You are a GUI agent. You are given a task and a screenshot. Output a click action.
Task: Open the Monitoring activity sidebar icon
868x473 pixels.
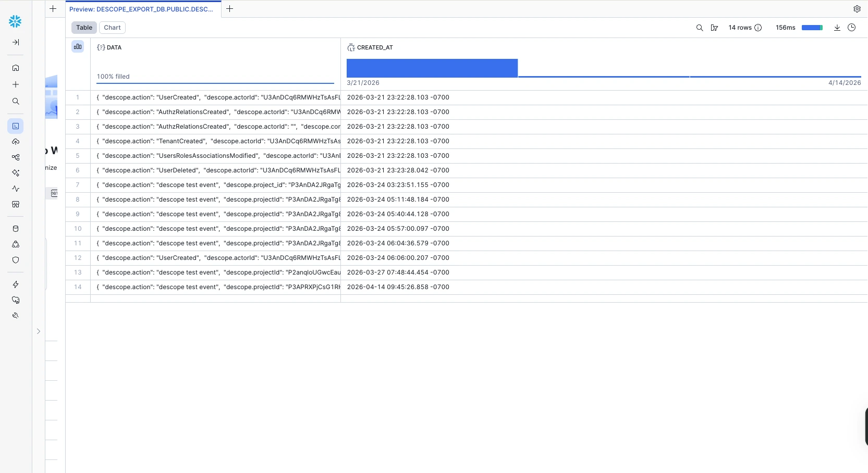(x=16, y=189)
